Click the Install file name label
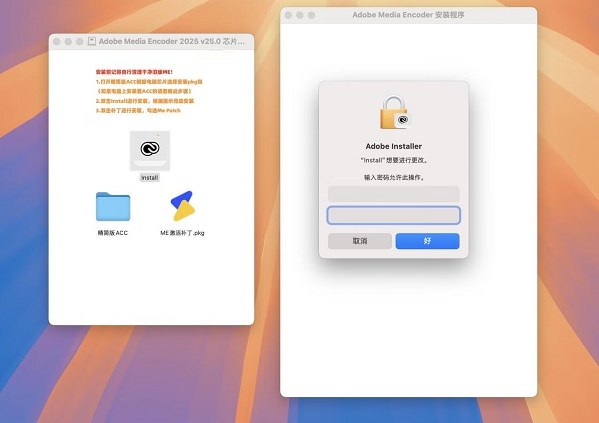The image size is (599, 423). pyautogui.click(x=149, y=178)
